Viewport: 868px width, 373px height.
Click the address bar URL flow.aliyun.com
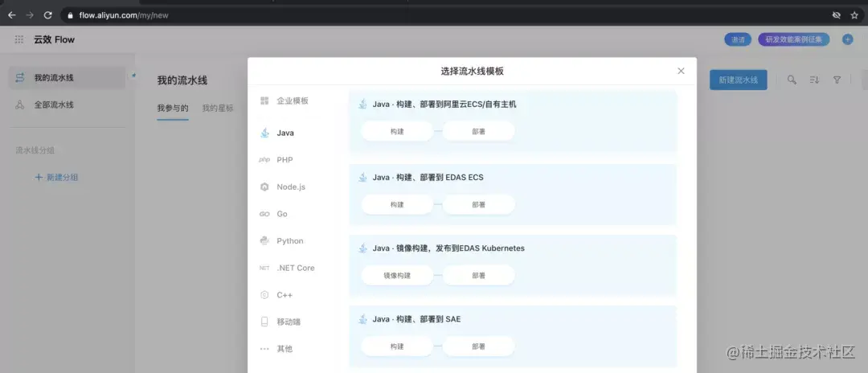124,15
